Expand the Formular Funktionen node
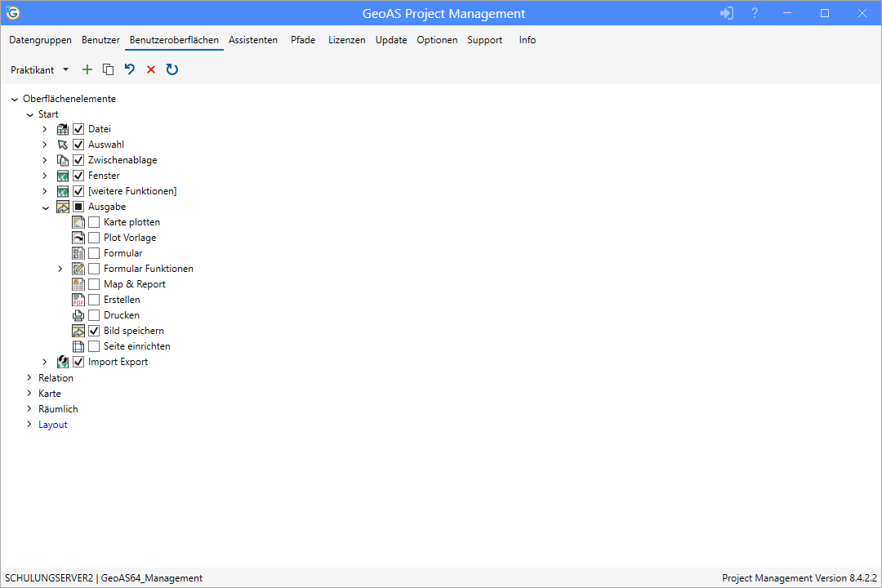Viewport: 882px width, 588px height. pos(60,269)
